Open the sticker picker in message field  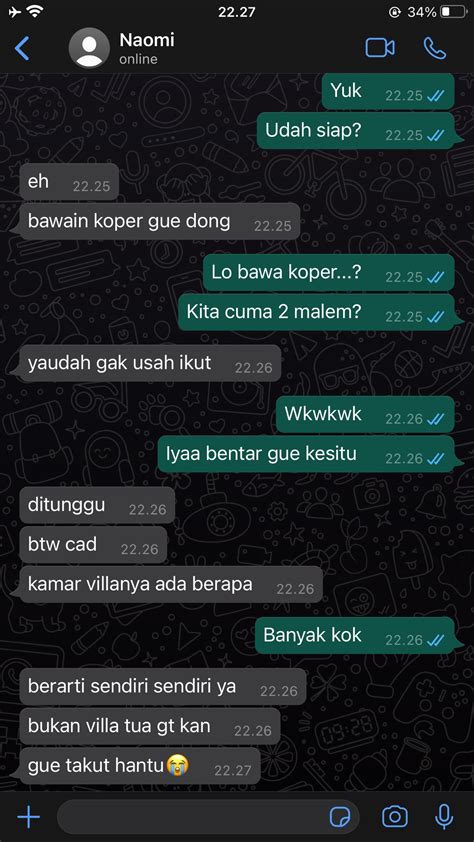point(340,817)
